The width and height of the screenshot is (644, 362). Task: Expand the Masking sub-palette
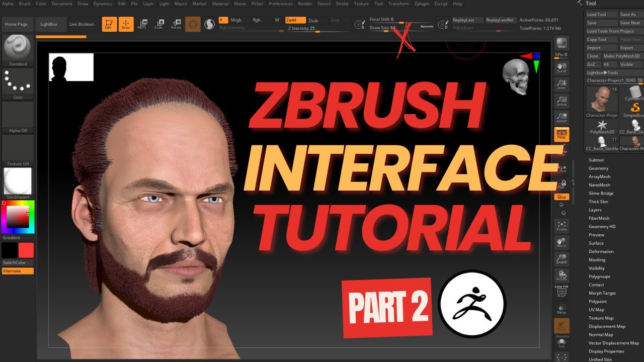pyautogui.click(x=597, y=260)
